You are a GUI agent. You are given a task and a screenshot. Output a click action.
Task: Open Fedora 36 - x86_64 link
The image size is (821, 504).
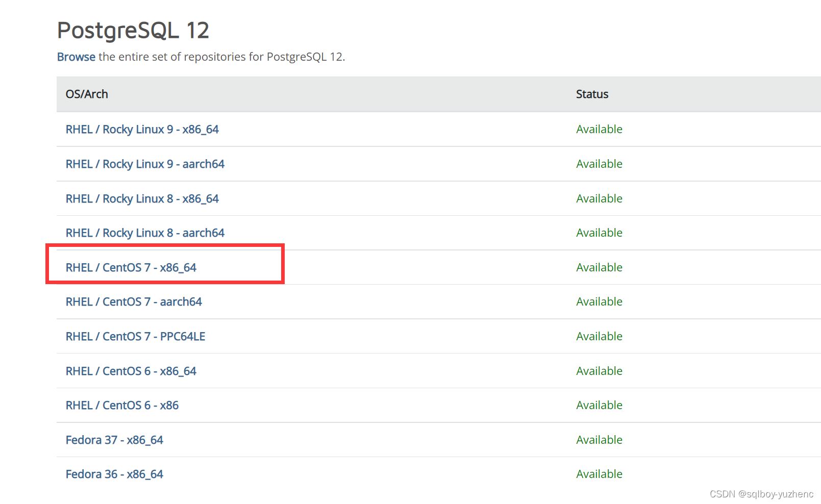(x=114, y=474)
